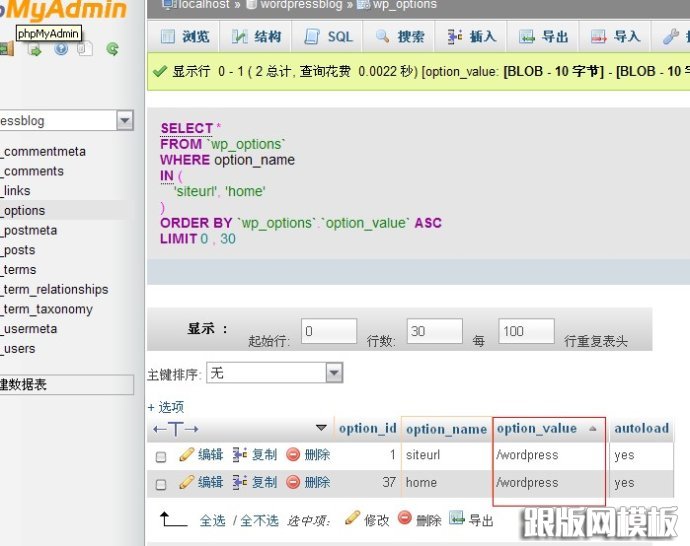The image size is (690, 546).
Task: Click the localhost breadcrumb link
Action: (203, 4)
